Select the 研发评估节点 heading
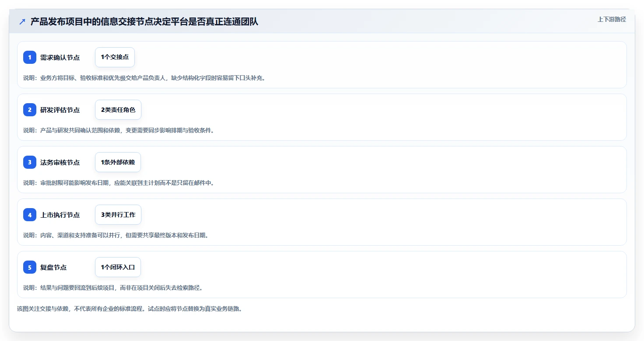The height and width of the screenshot is (341, 644). pyautogui.click(x=60, y=110)
